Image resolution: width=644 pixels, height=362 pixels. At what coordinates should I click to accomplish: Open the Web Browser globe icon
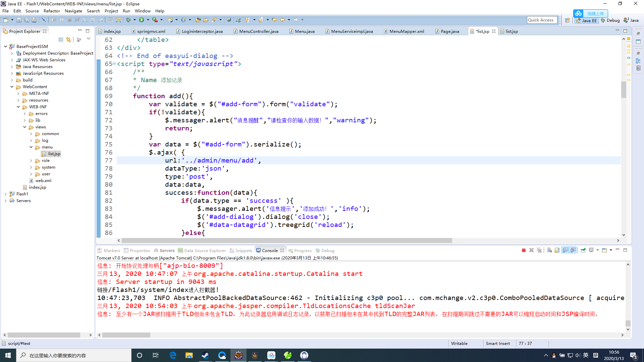pos(229,20)
